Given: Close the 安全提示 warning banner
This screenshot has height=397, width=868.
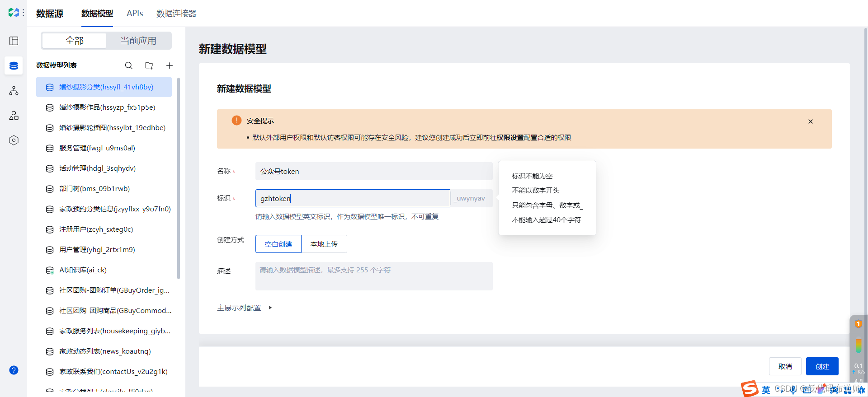Looking at the screenshot, I should tap(811, 121).
